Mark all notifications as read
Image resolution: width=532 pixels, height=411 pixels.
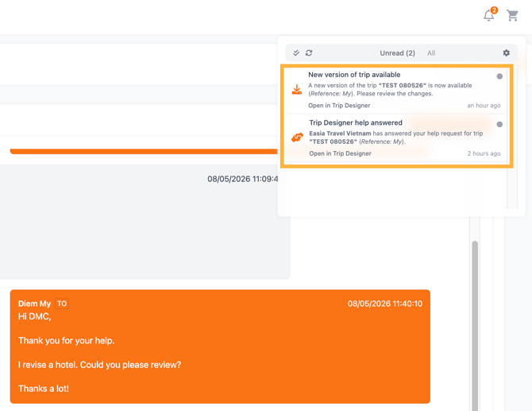coord(296,52)
